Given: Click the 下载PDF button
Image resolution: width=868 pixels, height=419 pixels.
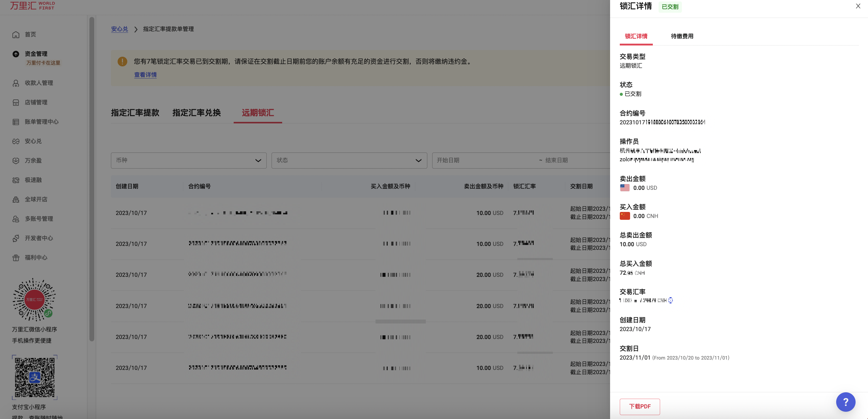Looking at the screenshot, I should click(x=639, y=407).
